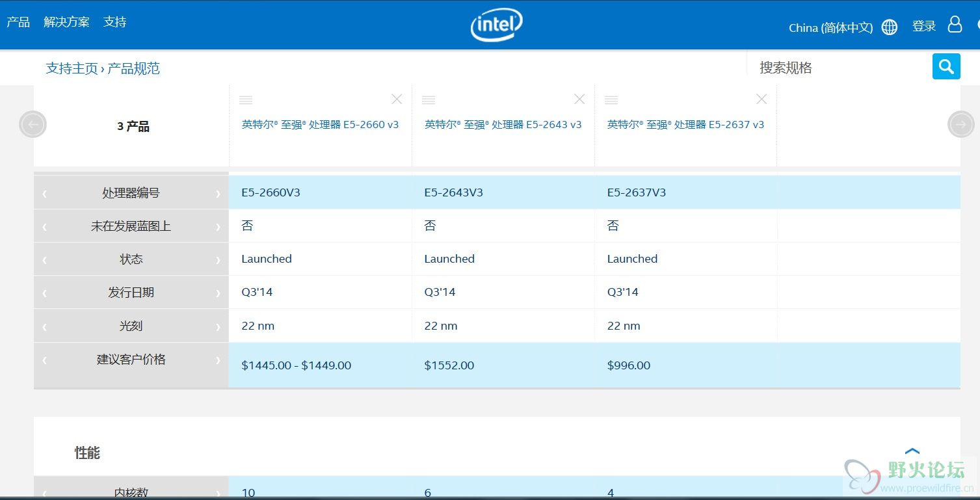Screen dimensions: 980x500
Task: Click 产品规范 breadcrumb link
Action: point(133,68)
